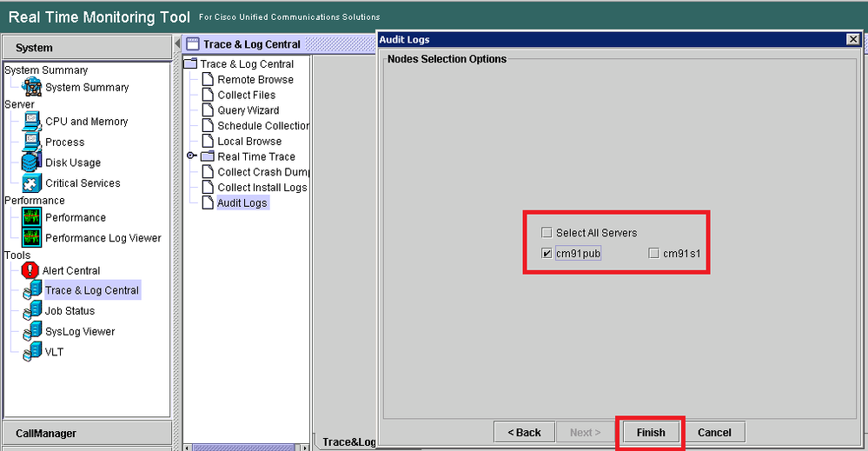This screenshot has width=868, height=451.
Task: Click the Query Wizard document icon
Action: 208,110
